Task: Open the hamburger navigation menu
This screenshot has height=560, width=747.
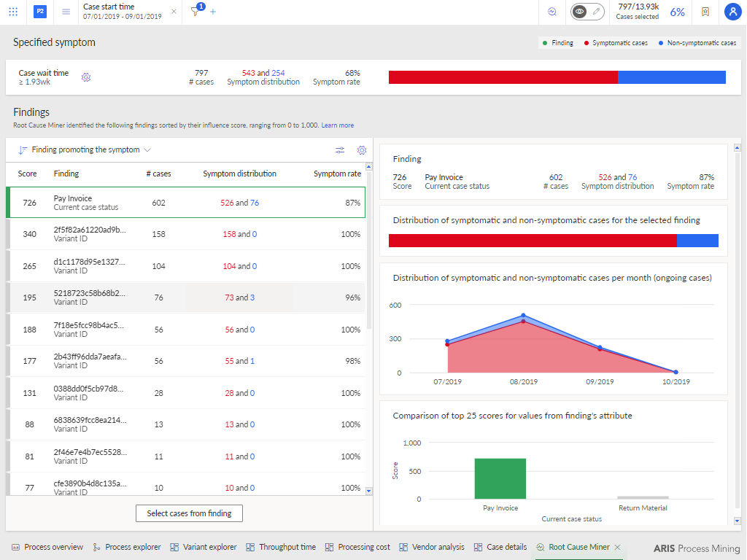Action: pyautogui.click(x=66, y=12)
